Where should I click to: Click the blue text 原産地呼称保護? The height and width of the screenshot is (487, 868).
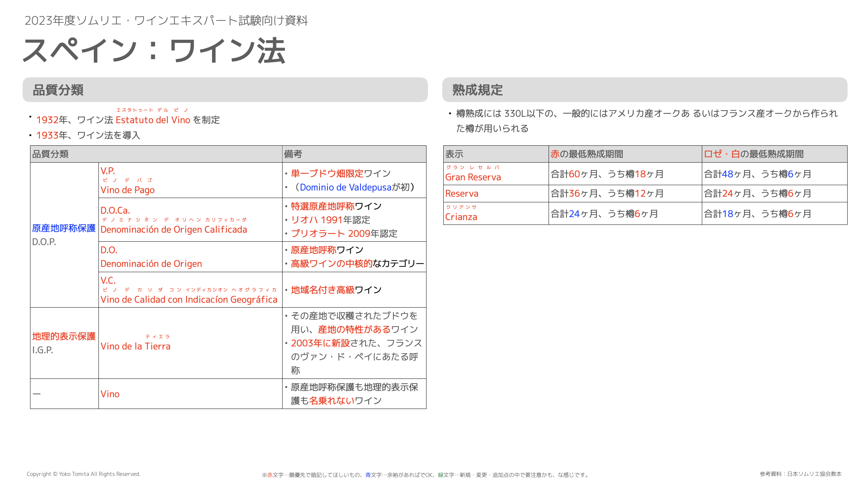pyautogui.click(x=64, y=228)
